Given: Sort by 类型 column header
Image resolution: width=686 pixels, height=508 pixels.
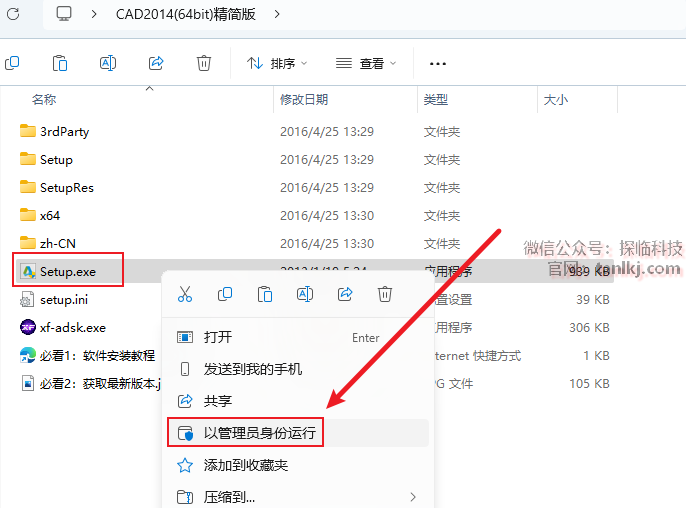Looking at the screenshot, I should (436, 100).
